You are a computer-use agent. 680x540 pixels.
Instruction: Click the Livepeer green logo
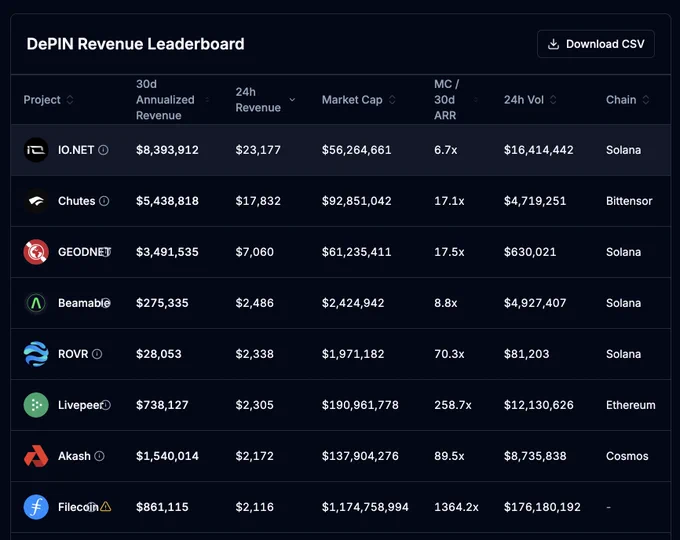pyautogui.click(x=36, y=405)
